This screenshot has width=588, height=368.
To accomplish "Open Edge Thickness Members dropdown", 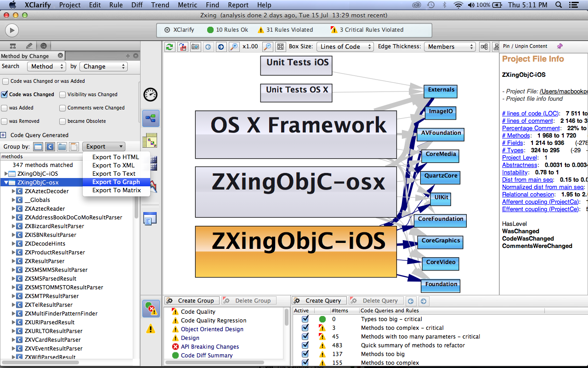I will (x=449, y=46).
